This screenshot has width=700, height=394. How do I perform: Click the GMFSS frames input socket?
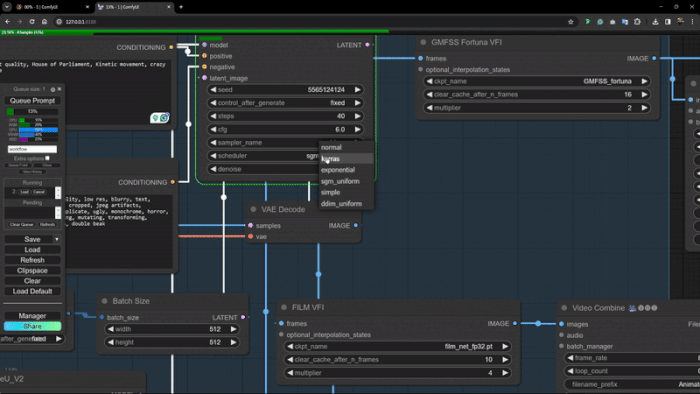(421, 58)
